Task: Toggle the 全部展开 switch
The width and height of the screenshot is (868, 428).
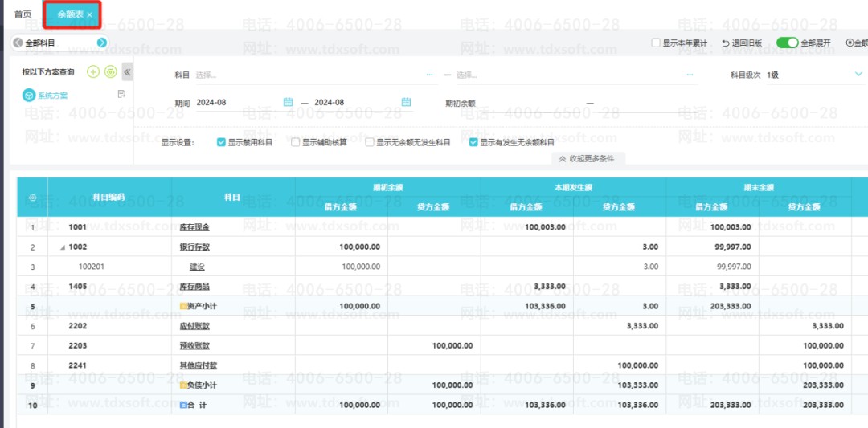Action: click(x=787, y=43)
